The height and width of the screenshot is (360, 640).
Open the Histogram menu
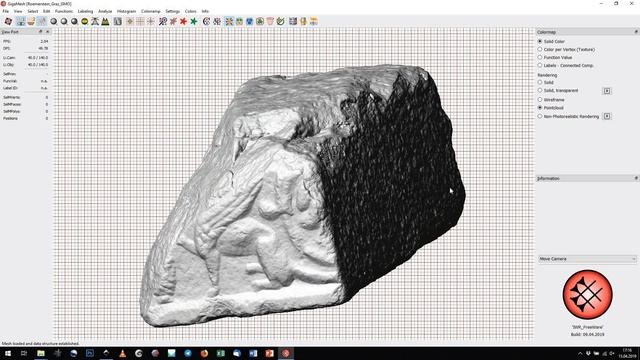(127, 11)
